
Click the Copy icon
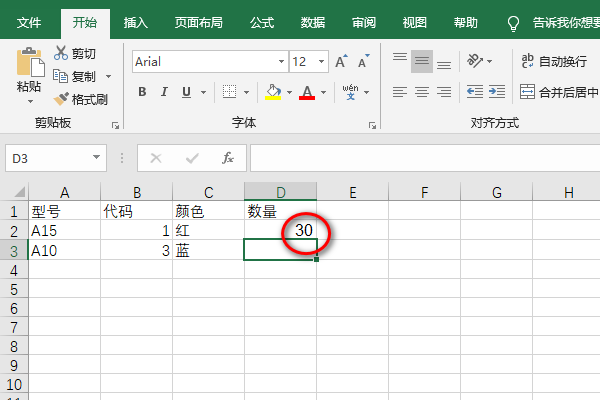(x=60, y=76)
